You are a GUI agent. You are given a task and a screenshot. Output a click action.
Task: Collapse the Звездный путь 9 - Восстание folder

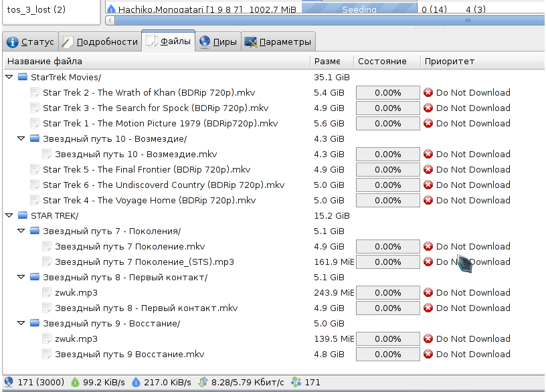(x=21, y=323)
